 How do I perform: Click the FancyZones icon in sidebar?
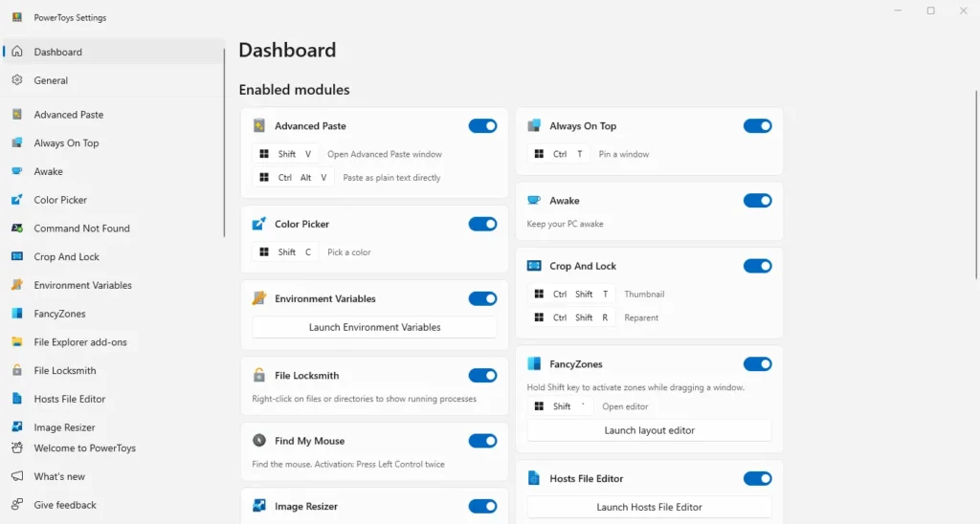[17, 314]
